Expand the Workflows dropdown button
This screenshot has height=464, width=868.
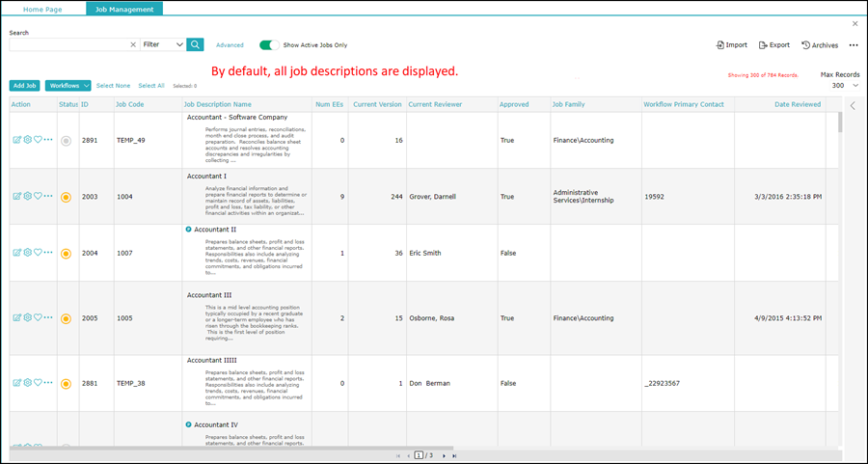(68, 86)
